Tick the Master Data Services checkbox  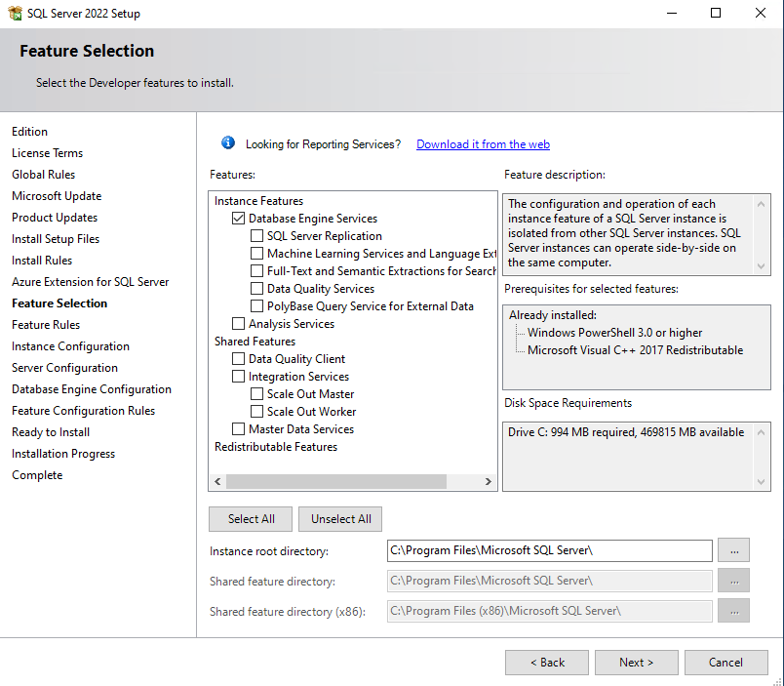pyautogui.click(x=239, y=428)
